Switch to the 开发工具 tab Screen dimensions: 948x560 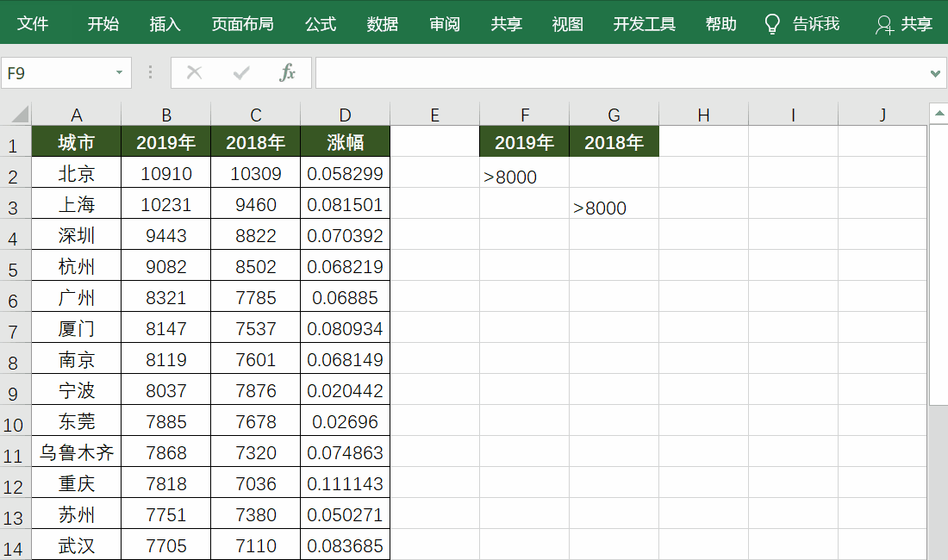pyautogui.click(x=645, y=23)
